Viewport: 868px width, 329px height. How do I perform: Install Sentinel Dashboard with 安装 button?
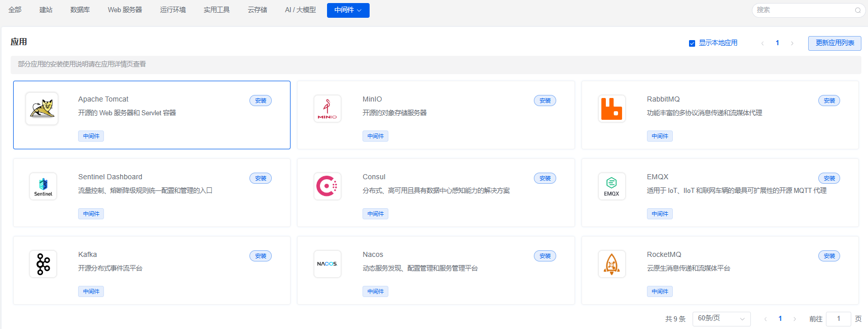pos(261,178)
